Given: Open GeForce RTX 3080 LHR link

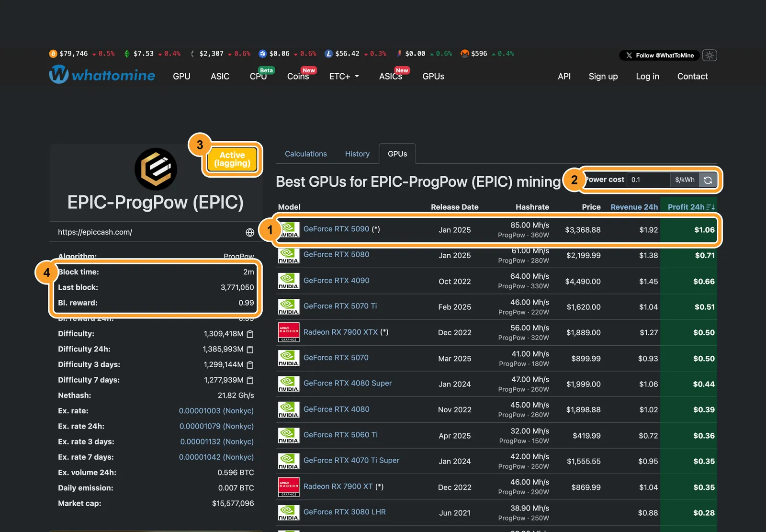Looking at the screenshot, I should (345, 512).
